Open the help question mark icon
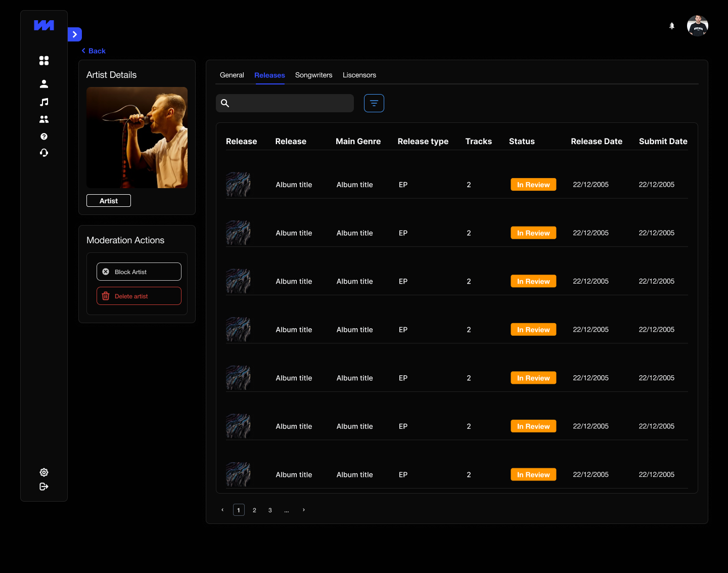The width and height of the screenshot is (728, 573). (x=44, y=137)
